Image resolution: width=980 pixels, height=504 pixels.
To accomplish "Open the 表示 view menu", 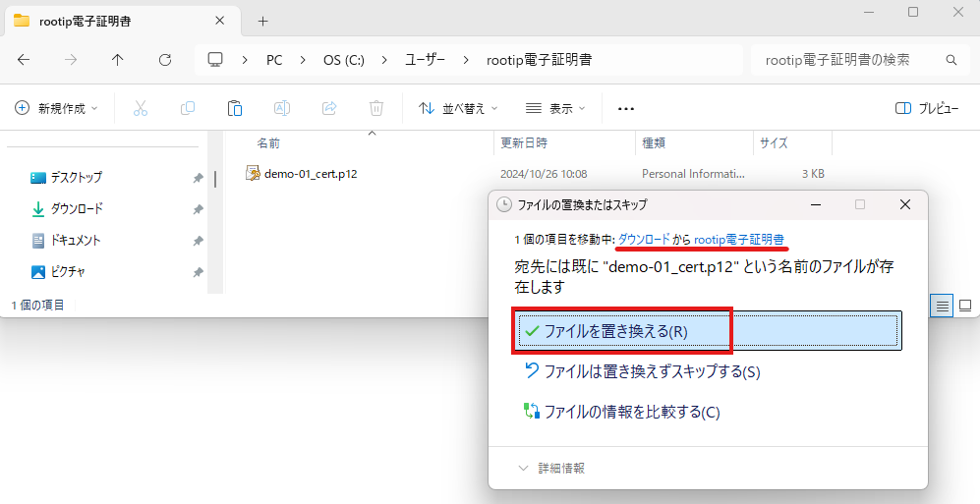I will [555, 108].
